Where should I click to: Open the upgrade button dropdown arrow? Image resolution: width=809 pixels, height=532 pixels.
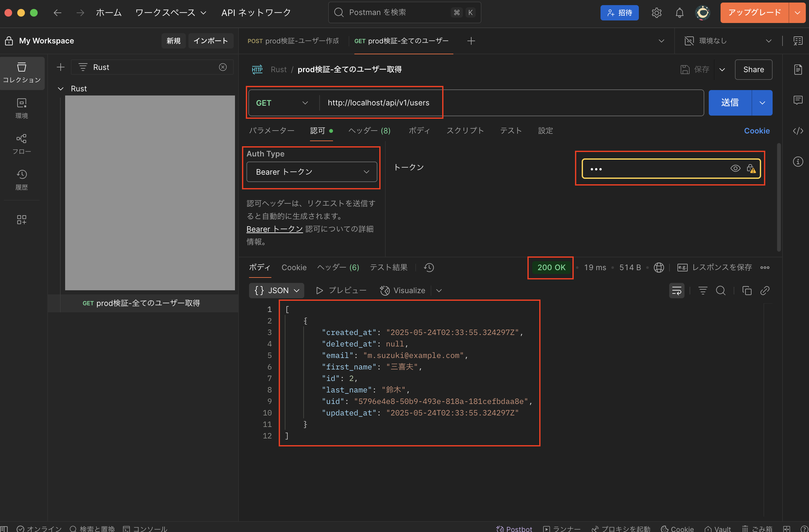pyautogui.click(x=797, y=12)
